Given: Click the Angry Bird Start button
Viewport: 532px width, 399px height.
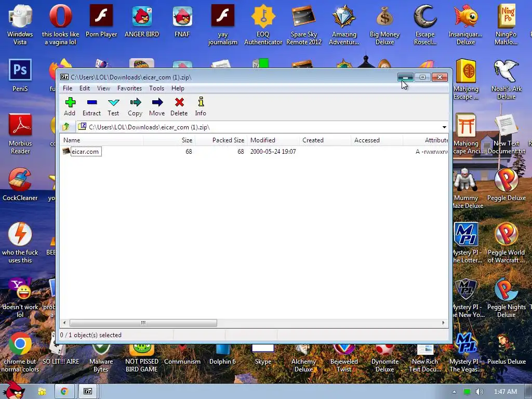Looking at the screenshot, I should point(14,390).
